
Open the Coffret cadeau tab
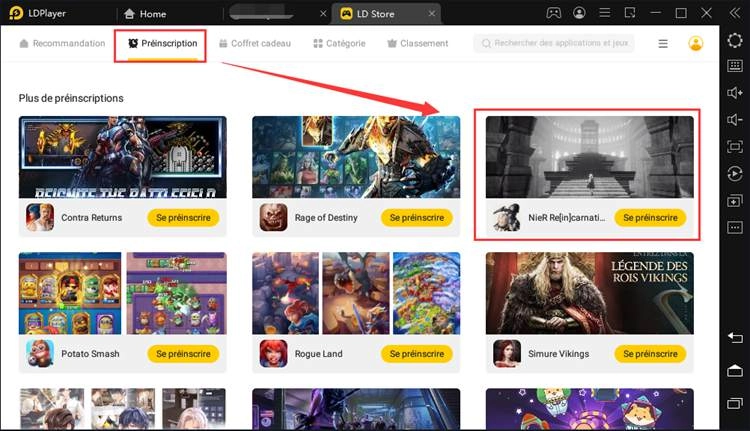tap(257, 44)
